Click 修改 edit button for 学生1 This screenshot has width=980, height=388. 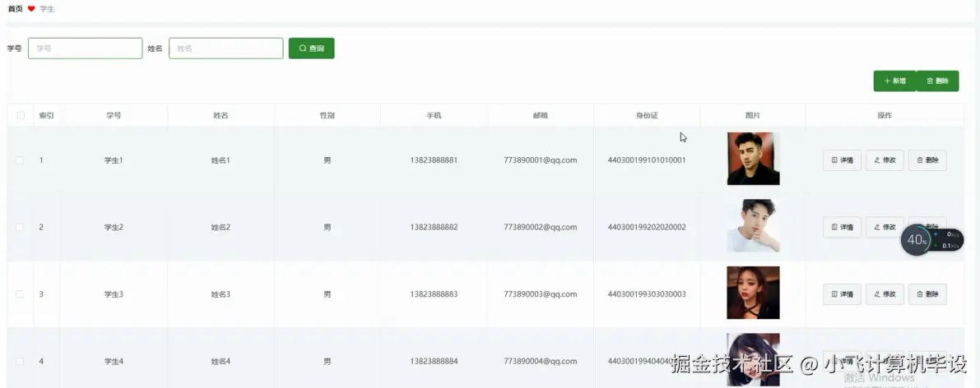point(885,160)
